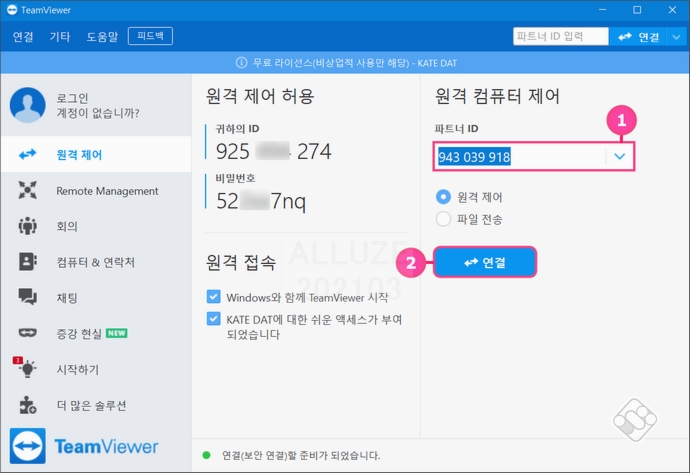The image size is (690, 473).
Task: Open the dropdown arrow beside top 연결 button
Action: click(x=678, y=37)
